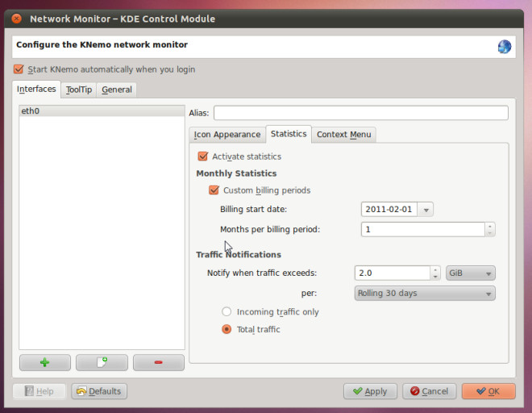Open the Icon Appearance tab
This screenshot has width=532, height=413.
click(x=227, y=135)
